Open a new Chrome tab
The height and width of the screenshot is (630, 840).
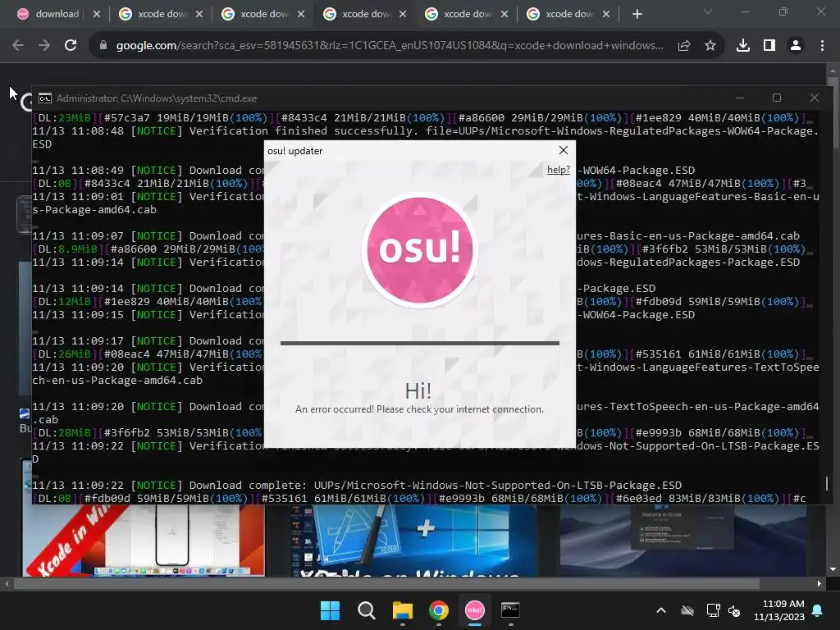tap(637, 14)
